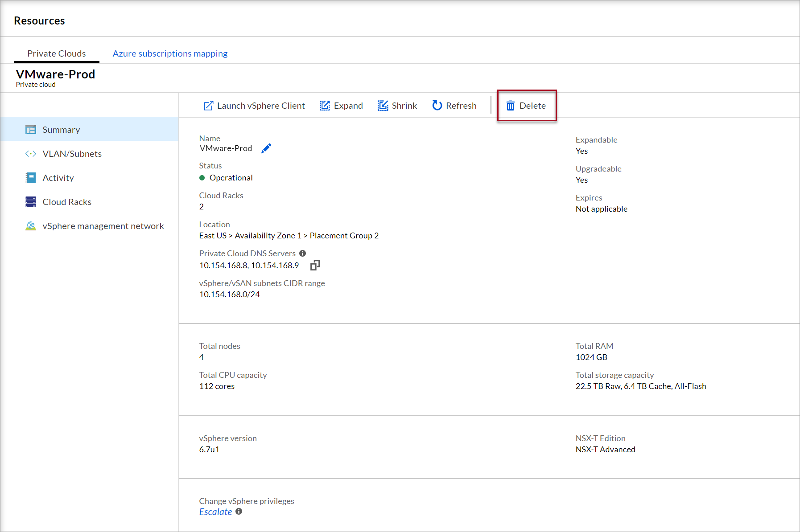The image size is (800, 532).
Task: Click the Shrink toolbar icon
Action: click(x=383, y=106)
